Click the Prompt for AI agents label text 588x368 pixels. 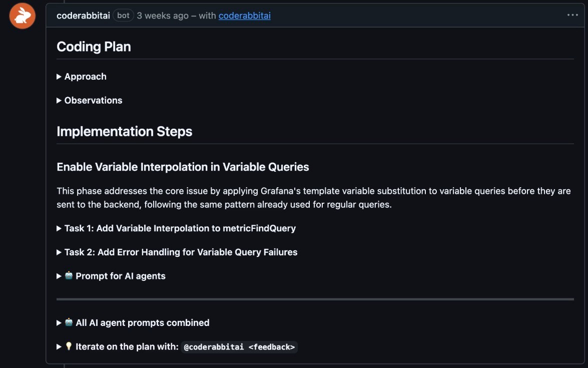[120, 276]
